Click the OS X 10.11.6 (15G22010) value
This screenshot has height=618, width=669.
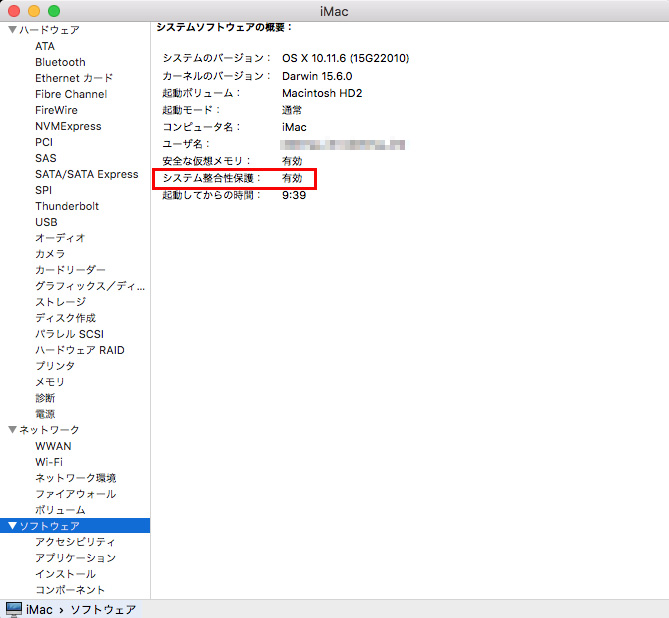346,58
